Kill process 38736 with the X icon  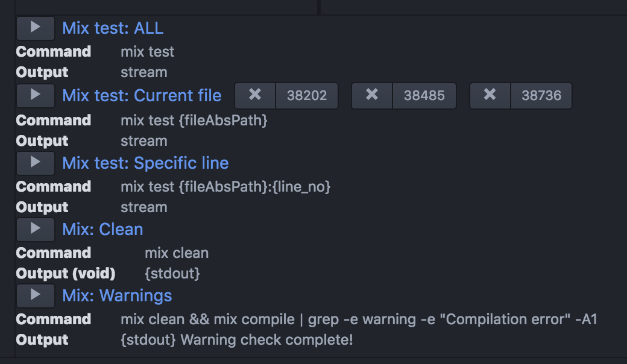490,95
